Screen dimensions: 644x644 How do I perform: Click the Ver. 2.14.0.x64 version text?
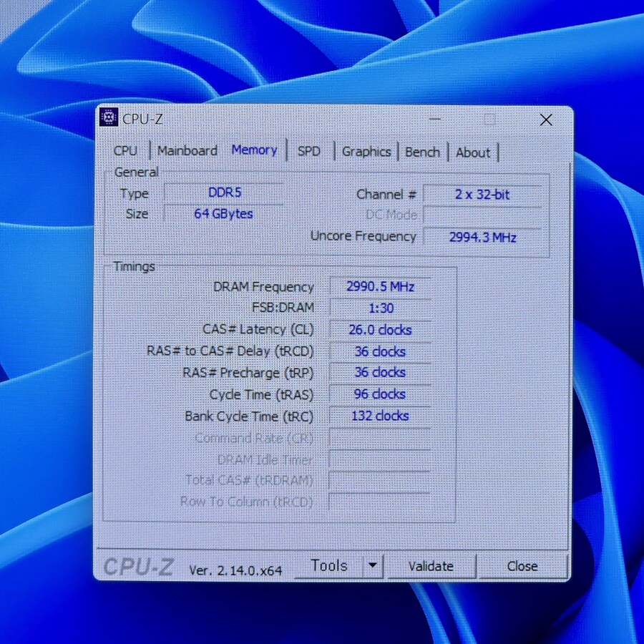pyautogui.click(x=235, y=570)
